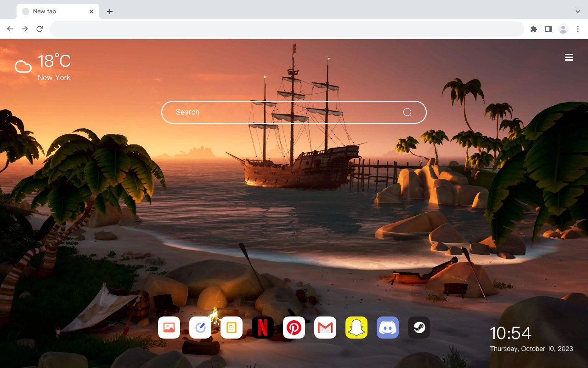Open the image gallery shortcut icon

tap(169, 328)
